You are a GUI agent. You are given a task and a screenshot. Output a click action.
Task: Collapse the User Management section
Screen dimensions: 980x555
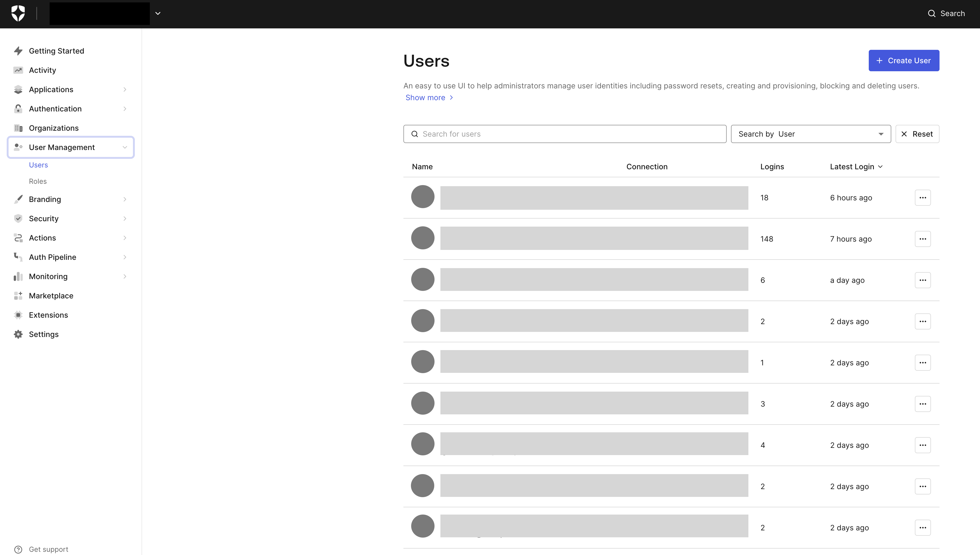pyautogui.click(x=125, y=147)
